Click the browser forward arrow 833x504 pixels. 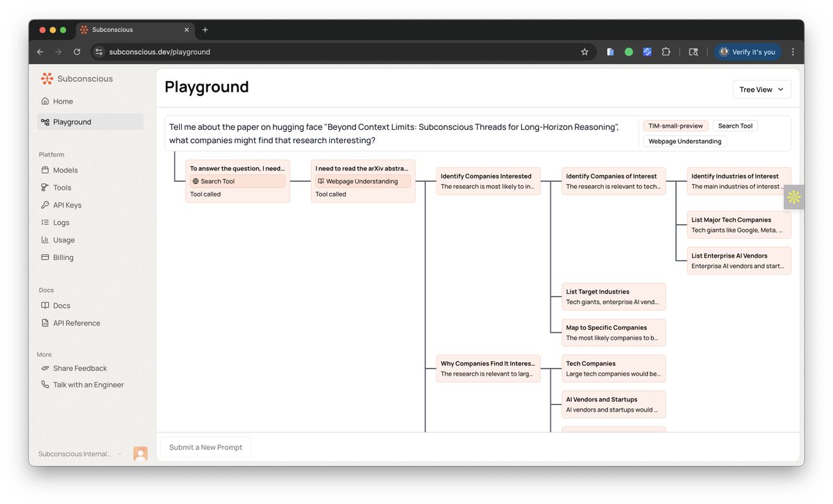coord(58,52)
